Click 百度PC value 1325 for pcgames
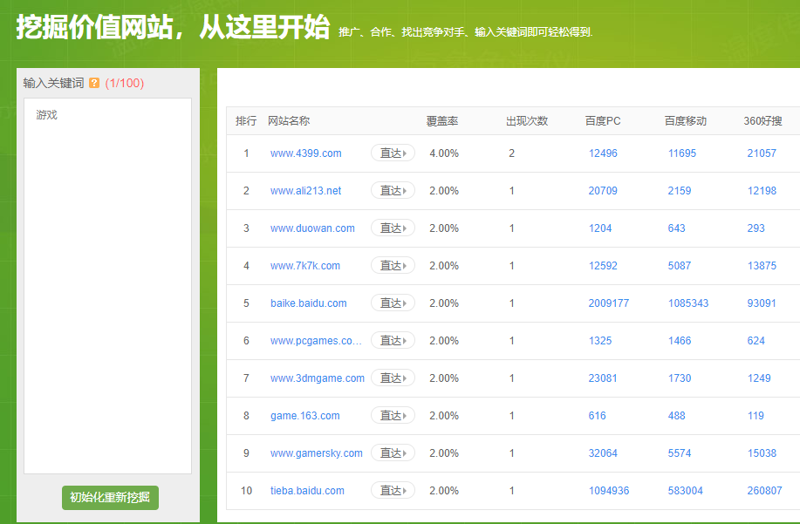The image size is (800, 524). click(600, 341)
